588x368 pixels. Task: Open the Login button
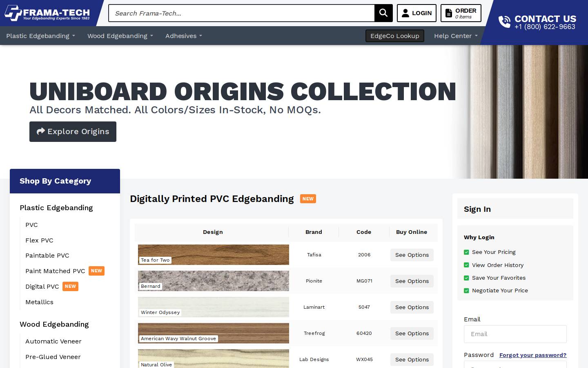(x=416, y=13)
